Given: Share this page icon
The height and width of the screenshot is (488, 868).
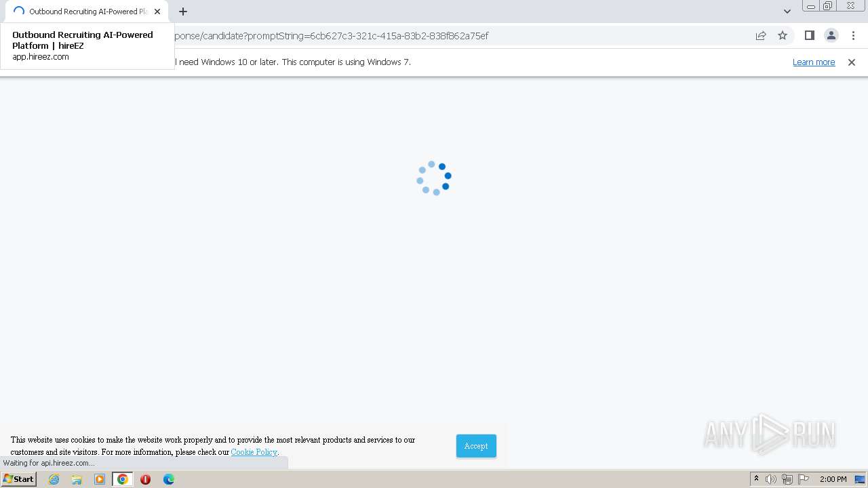Looking at the screenshot, I should point(761,36).
